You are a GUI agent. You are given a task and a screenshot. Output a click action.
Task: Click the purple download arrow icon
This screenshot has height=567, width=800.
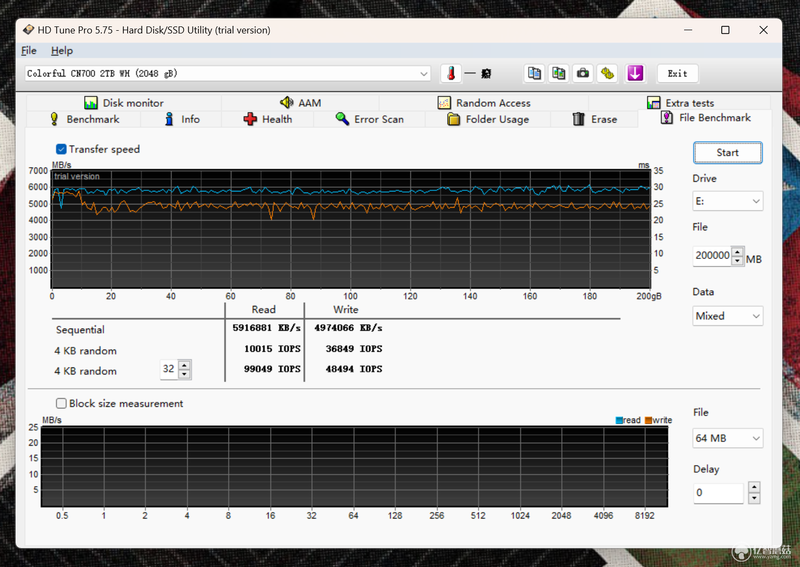click(x=635, y=73)
